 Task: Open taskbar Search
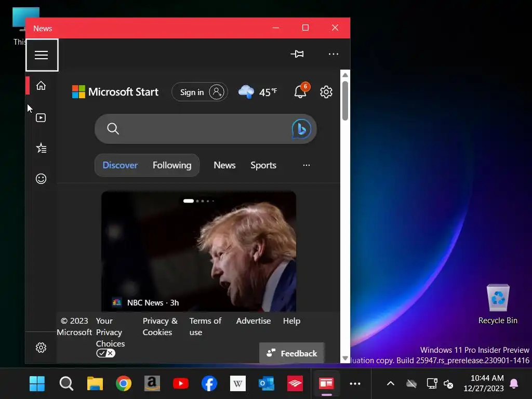coord(66,384)
